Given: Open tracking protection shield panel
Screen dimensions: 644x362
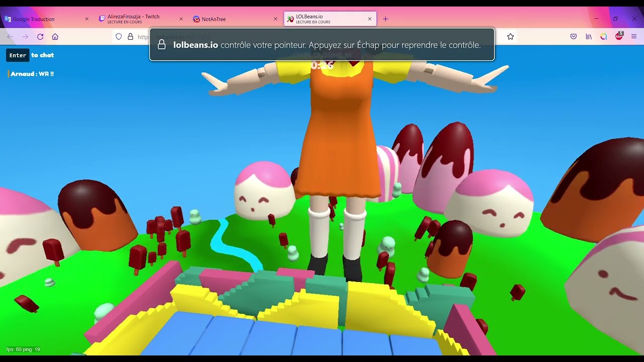Looking at the screenshot, I should 119,37.
